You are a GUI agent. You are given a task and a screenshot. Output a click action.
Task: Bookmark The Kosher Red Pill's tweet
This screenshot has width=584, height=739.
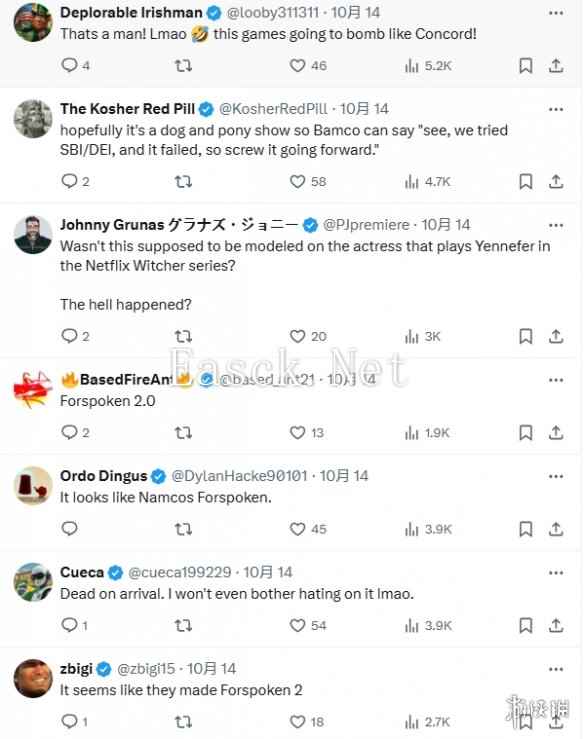coord(526,181)
